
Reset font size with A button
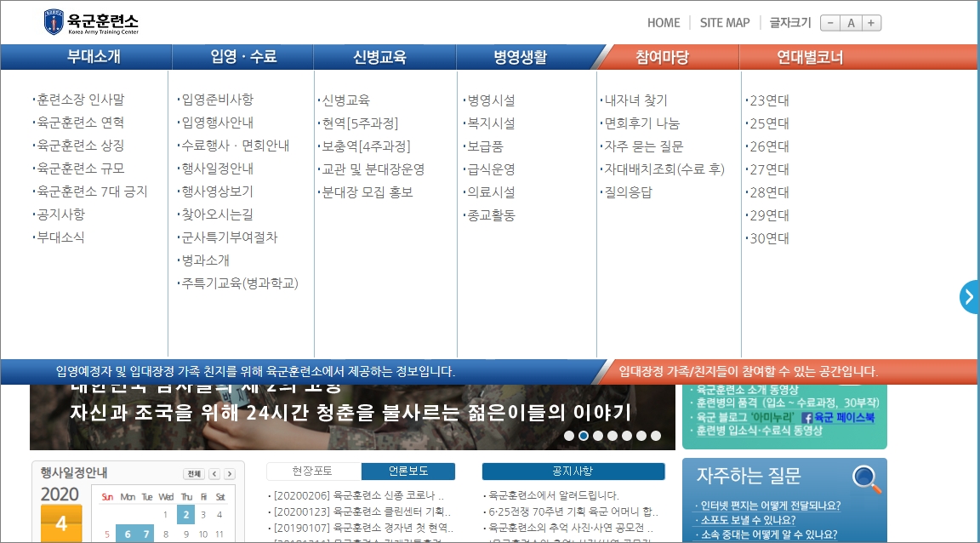tap(851, 23)
